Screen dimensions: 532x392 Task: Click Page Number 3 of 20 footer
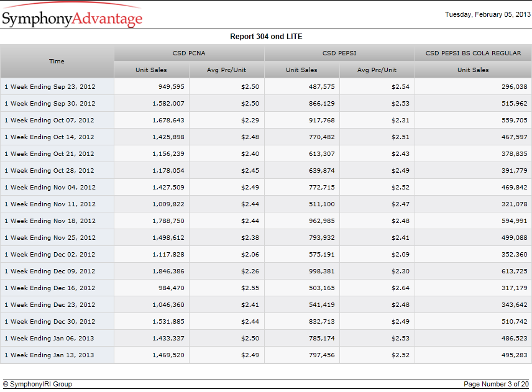tap(496, 384)
